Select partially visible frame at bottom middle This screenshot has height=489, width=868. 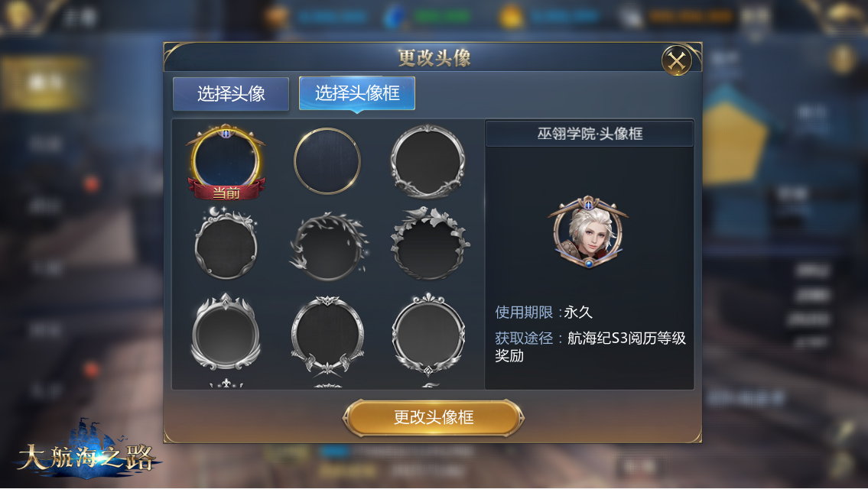[328, 385]
